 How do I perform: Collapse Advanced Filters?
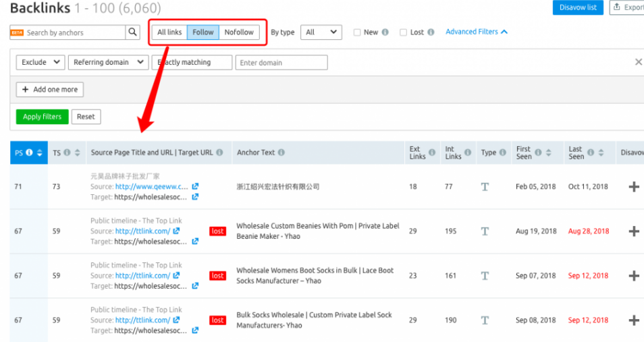[x=477, y=32]
